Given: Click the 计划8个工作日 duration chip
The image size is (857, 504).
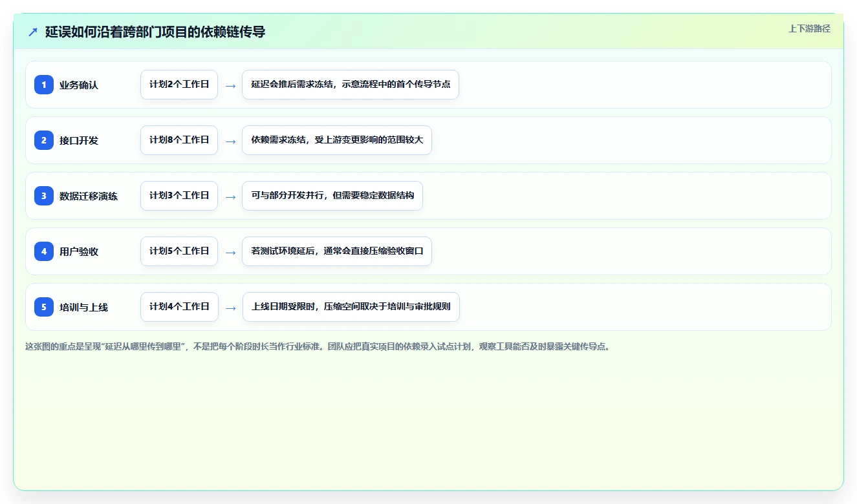Looking at the screenshot, I should [179, 140].
